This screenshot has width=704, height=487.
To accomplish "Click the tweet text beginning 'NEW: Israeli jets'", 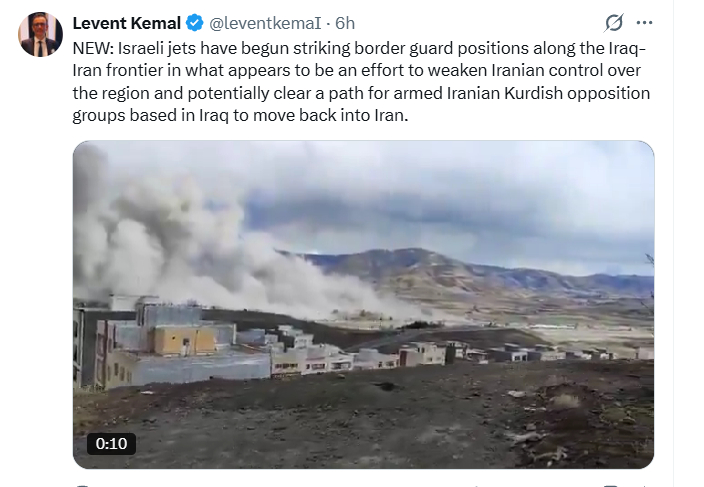I will pos(361,82).
